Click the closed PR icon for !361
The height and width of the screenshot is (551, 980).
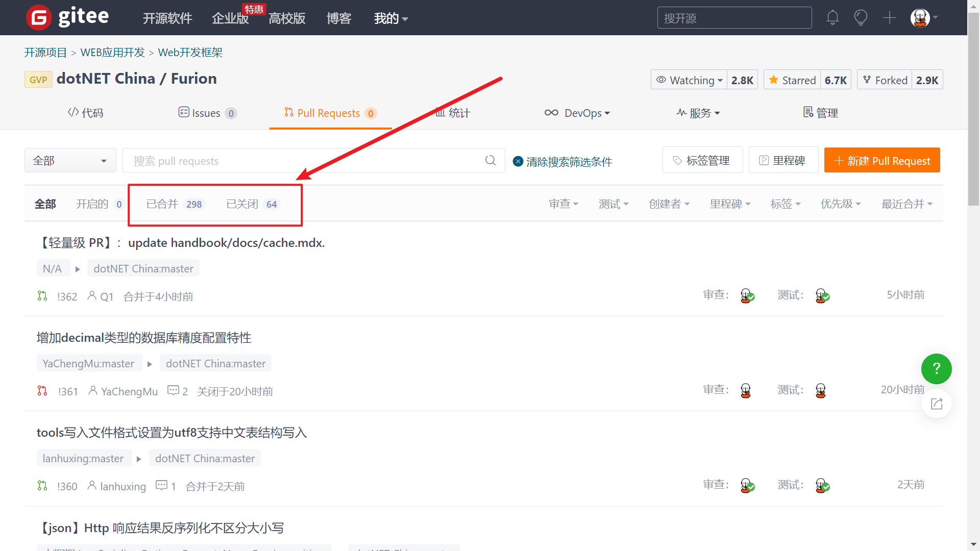pyautogui.click(x=42, y=391)
